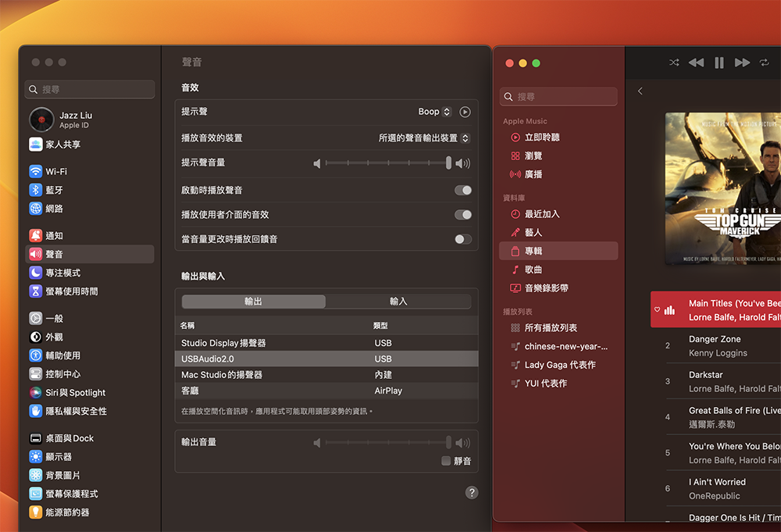Open Notifications (通知) settings
781x532 pixels.
(90, 236)
